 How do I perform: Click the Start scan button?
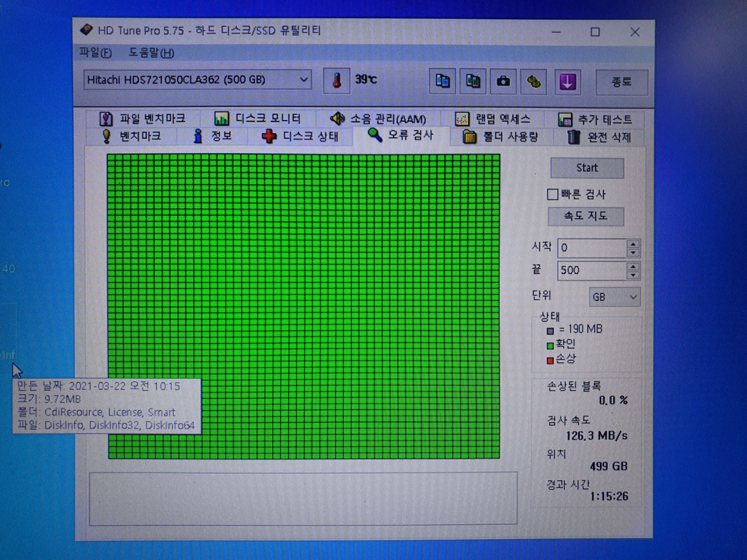[587, 168]
